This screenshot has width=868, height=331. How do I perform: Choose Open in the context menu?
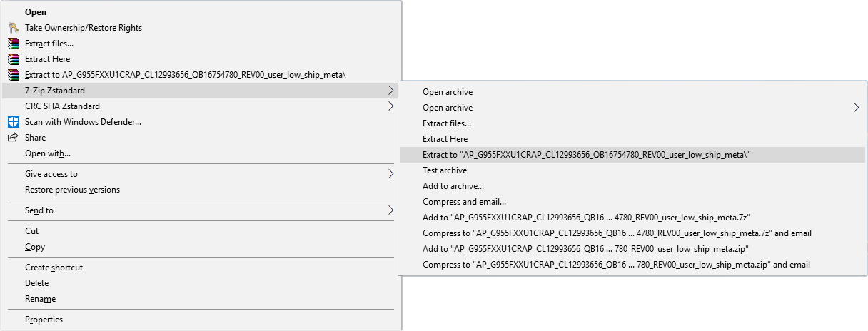201,12
